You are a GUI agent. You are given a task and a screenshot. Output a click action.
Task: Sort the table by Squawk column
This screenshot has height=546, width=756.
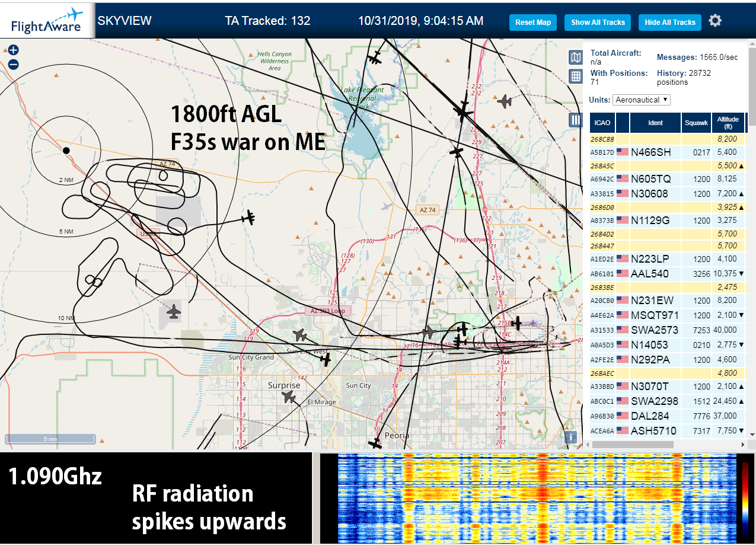tap(696, 123)
